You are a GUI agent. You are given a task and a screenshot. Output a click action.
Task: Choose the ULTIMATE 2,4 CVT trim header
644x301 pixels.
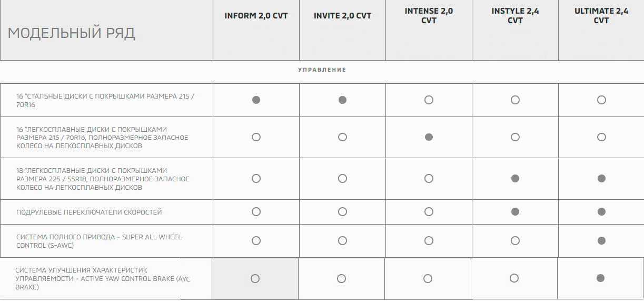[x=601, y=15]
